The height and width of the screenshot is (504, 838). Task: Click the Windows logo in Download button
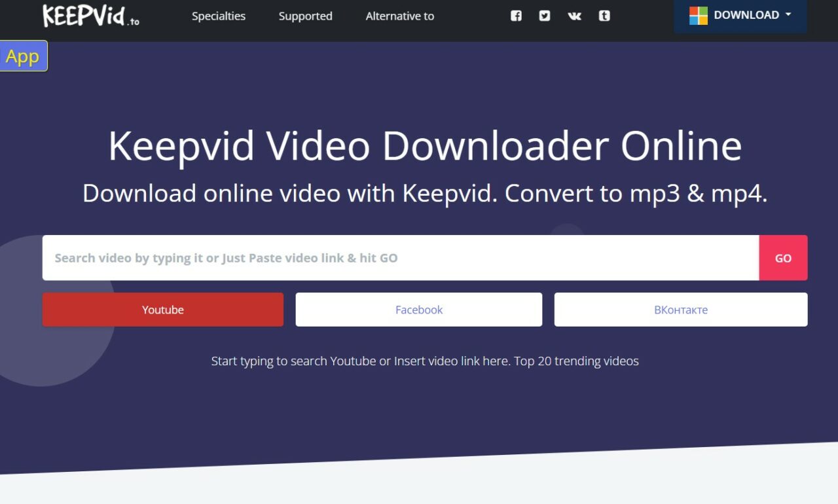coord(699,15)
